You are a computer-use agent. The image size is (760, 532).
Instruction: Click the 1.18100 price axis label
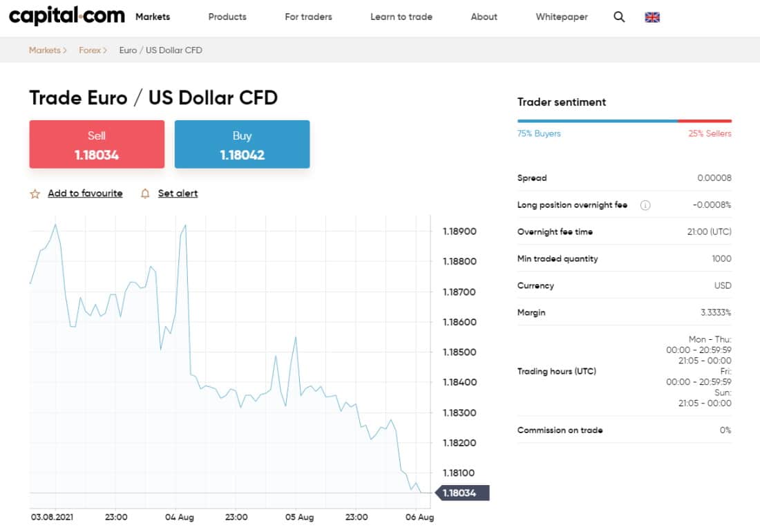pos(459,473)
